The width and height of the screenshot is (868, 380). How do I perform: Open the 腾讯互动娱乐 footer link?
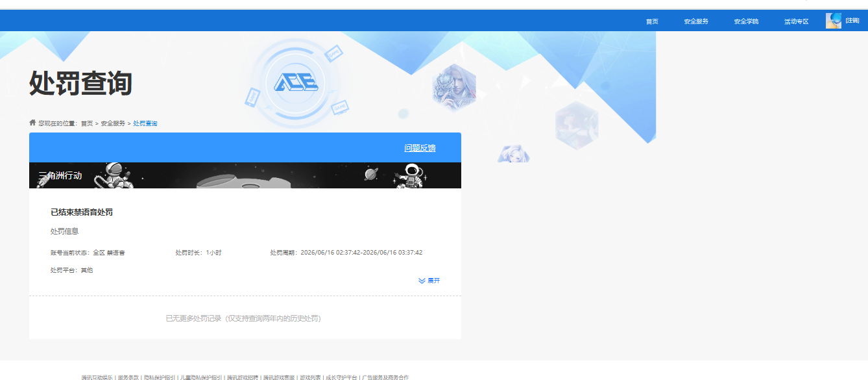[x=97, y=377]
